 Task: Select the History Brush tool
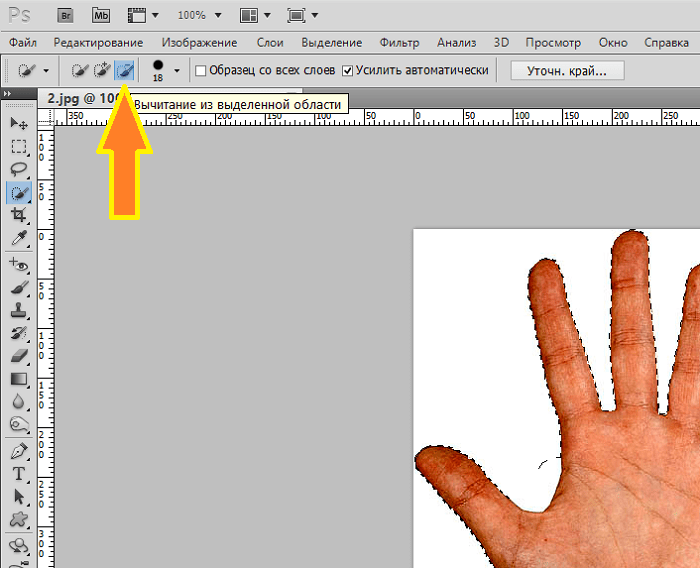tap(19, 333)
